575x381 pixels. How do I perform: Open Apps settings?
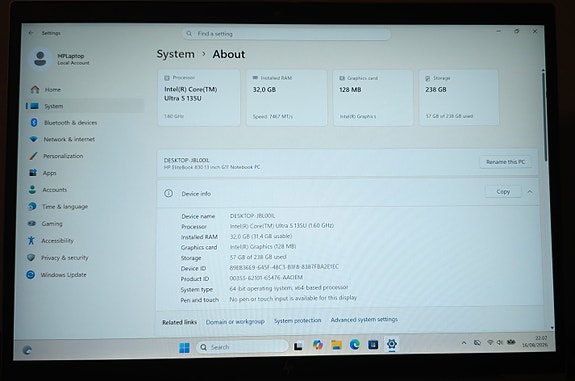click(x=85, y=173)
